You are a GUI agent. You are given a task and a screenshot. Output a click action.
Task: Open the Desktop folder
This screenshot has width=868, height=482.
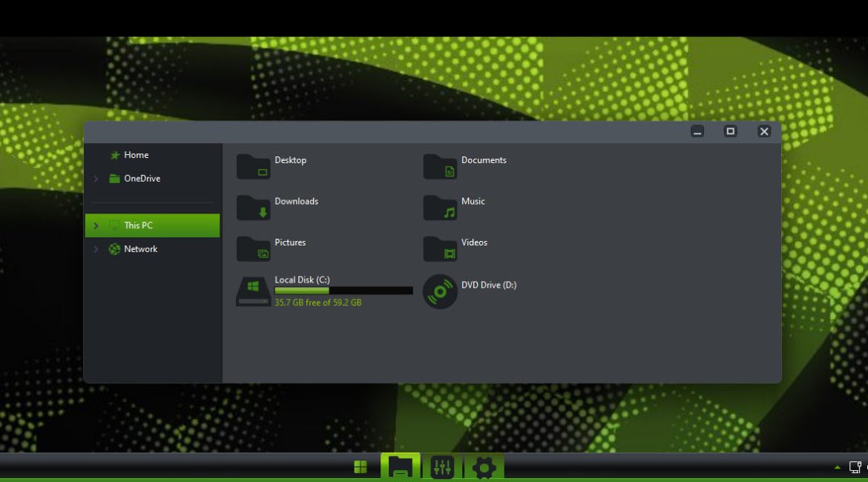click(254, 167)
